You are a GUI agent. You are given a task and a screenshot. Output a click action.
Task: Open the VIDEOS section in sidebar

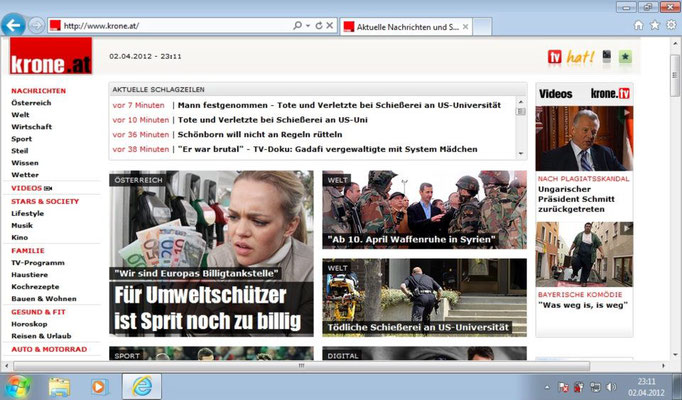click(x=27, y=188)
